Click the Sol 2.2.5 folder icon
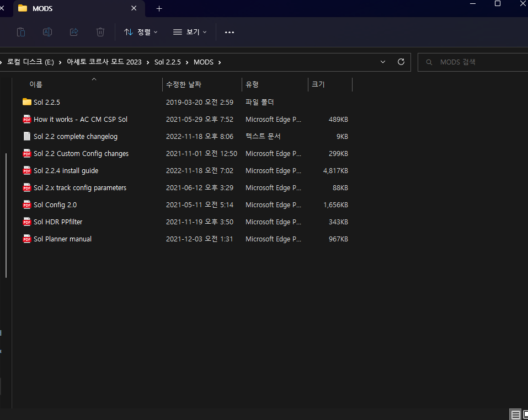 pyautogui.click(x=27, y=101)
